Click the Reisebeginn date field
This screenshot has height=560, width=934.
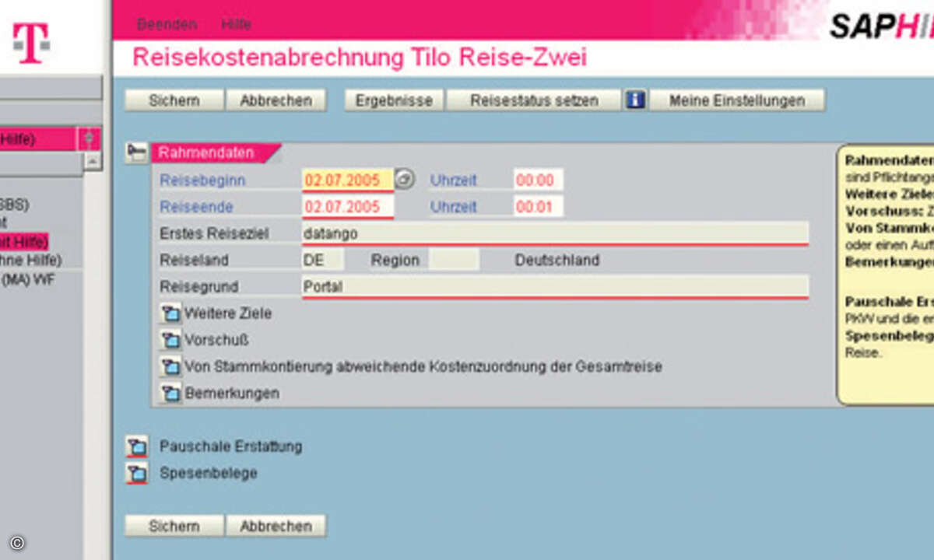(x=347, y=180)
